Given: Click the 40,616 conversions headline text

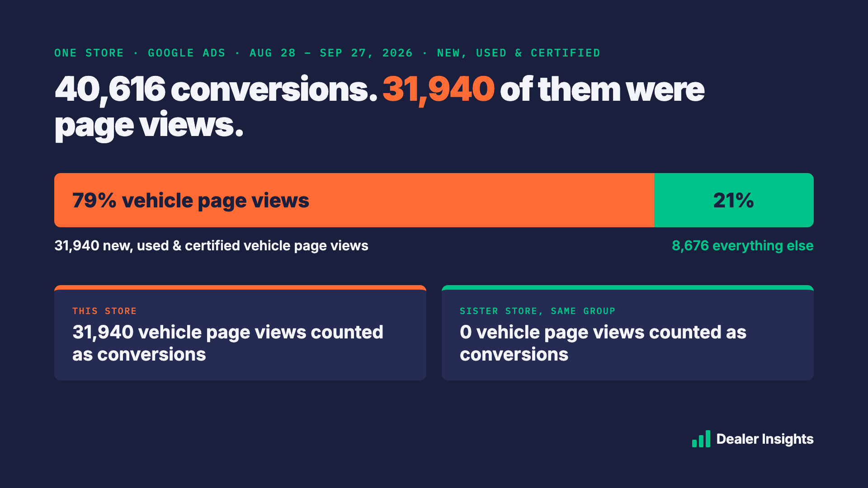Looking at the screenshot, I should [216, 89].
